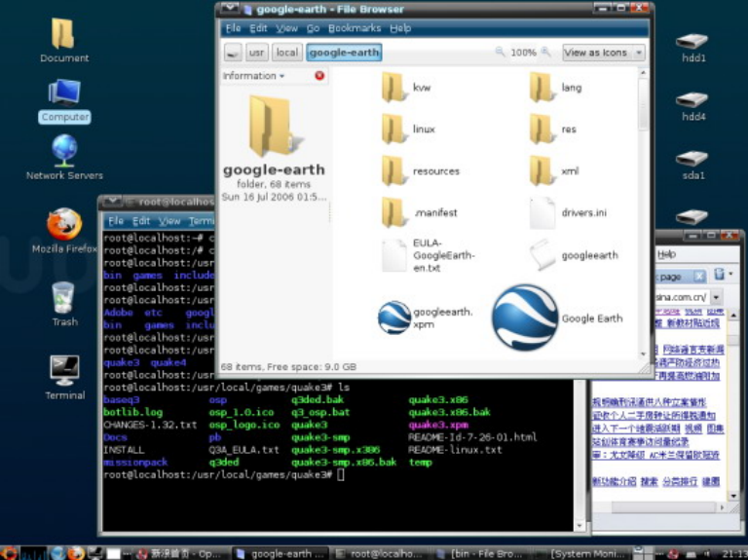Open View menu in terminal window
Image resolution: width=748 pixels, height=560 pixels.
(169, 221)
